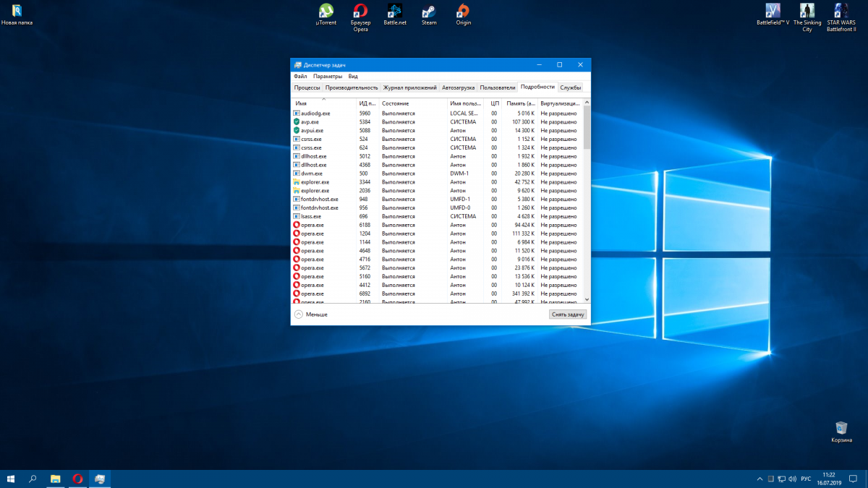Open the Автозагрузка tab
The width and height of the screenshot is (868, 488).
[458, 87]
